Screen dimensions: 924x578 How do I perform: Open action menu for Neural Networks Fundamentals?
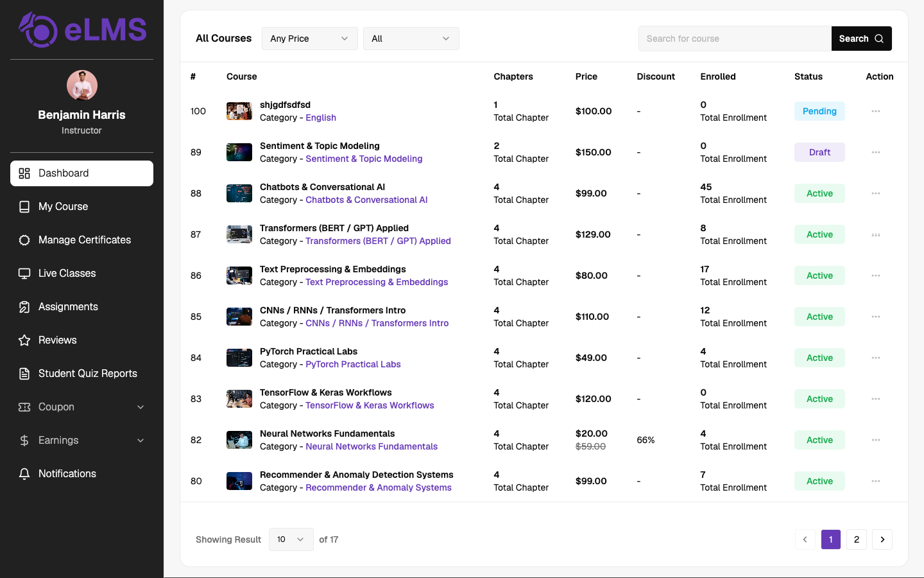click(x=876, y=440)
